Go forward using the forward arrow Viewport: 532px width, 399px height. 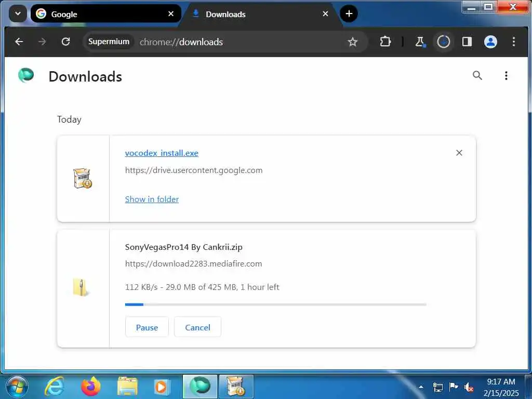[x=42, y=42]
